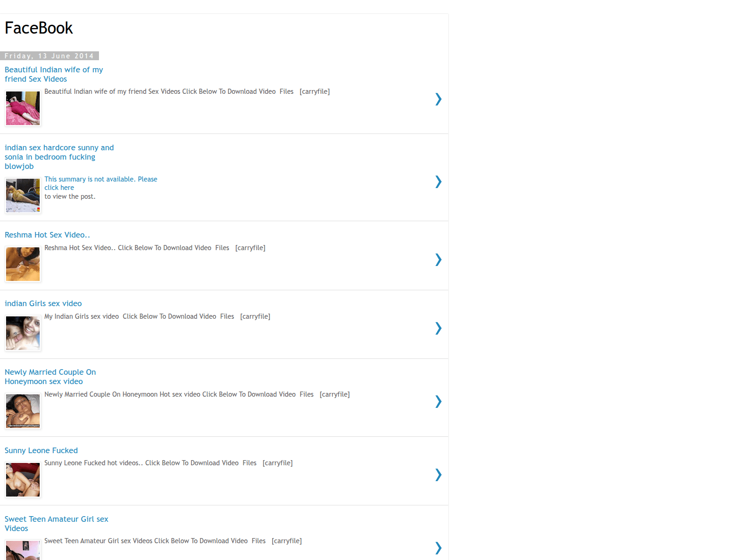This screenshot has height=560, width=747.
Task: Click summary text starting 'Beautiful Indian wife of my friend'
Action: pyautogui.click(x=187, y=91)
